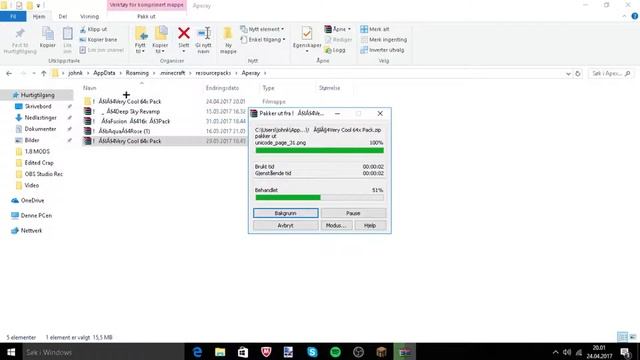Click Kopier bane in clipboard group
Image resolution: width=640 pixels, height=360 pixels.
click(x=98, y=40)
